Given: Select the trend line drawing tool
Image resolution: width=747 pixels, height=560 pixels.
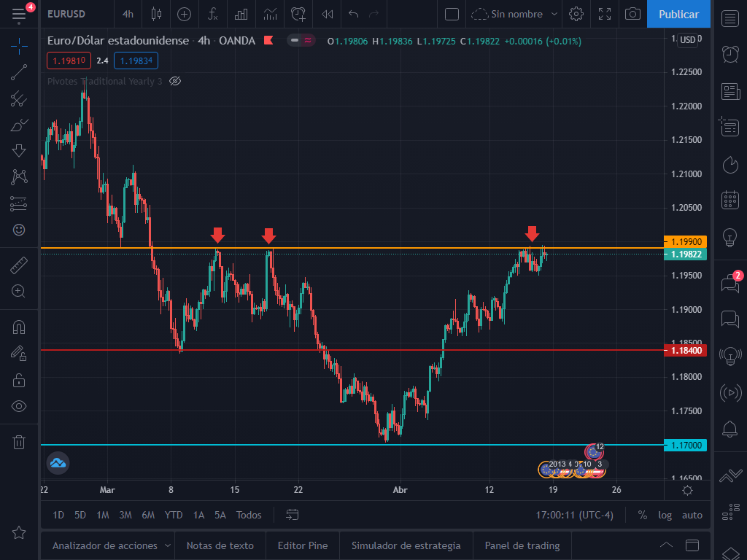Looking at the screenshot, I should pos(19,72).
